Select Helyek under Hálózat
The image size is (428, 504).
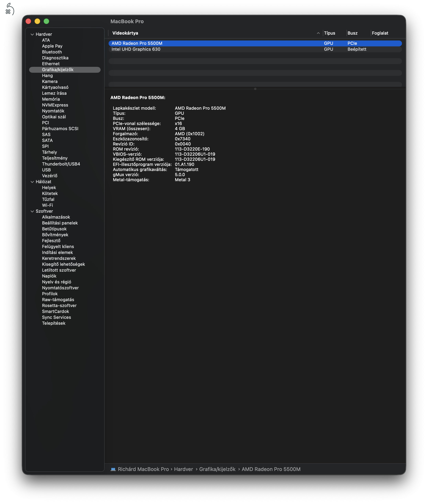(49, 188)
